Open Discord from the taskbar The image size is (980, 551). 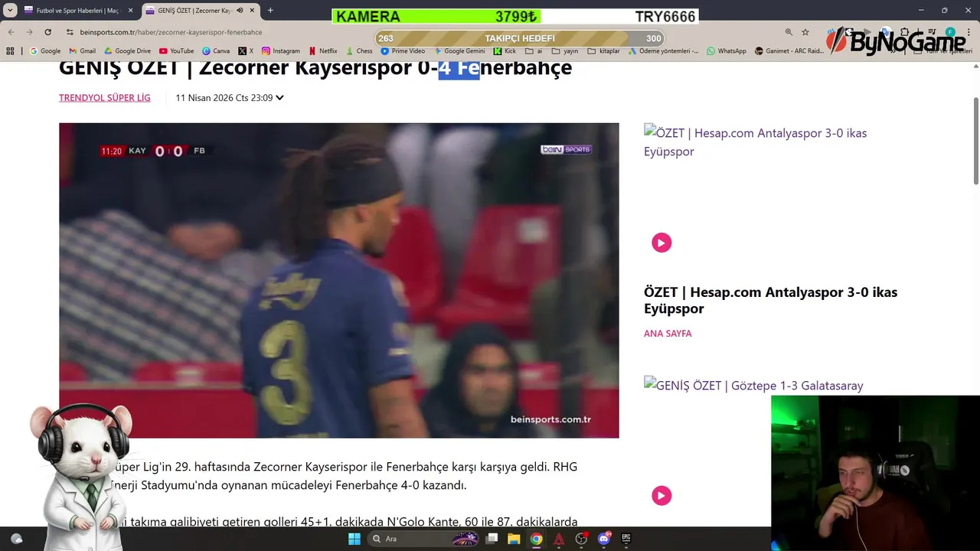click(604, 539)
